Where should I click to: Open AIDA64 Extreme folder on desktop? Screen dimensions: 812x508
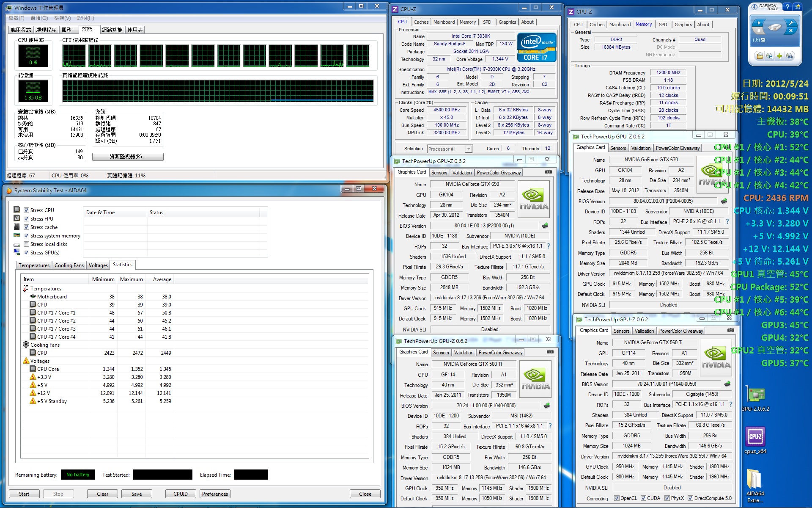[755, 486]
